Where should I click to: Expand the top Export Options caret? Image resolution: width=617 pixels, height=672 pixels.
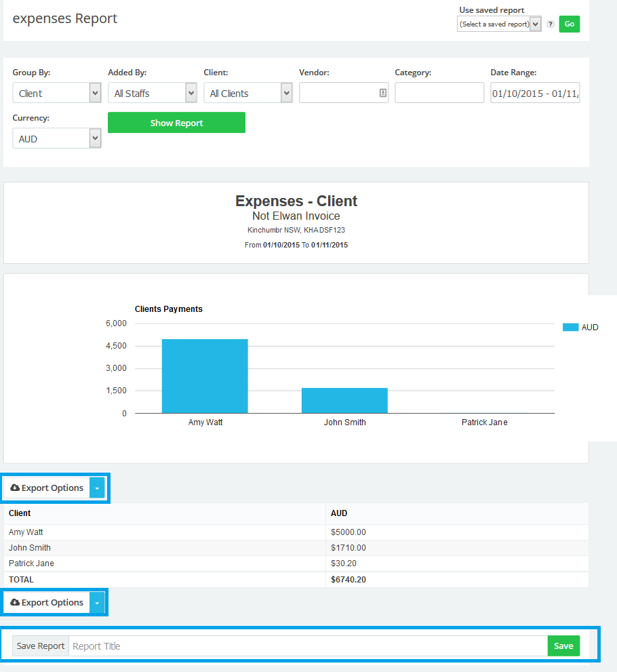pyautogui.click(x=98, y=488)
